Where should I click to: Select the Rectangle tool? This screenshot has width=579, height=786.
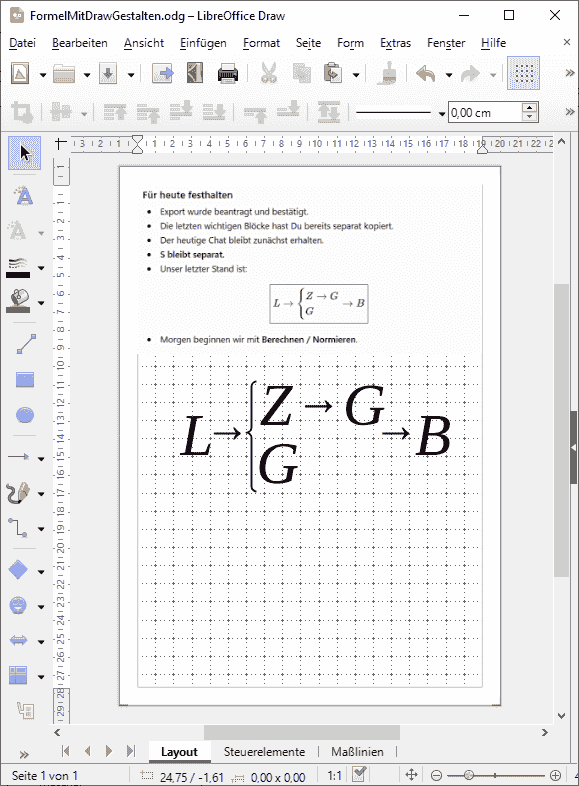[x=25, y=379]
